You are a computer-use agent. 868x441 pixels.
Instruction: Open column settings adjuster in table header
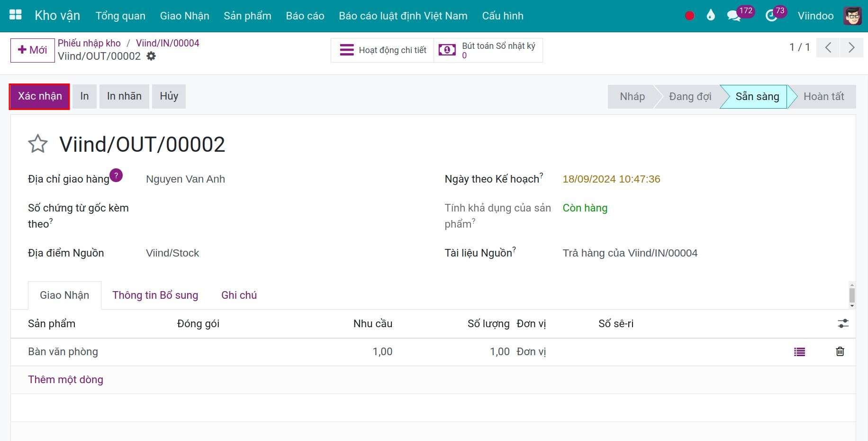(x=843, y=323)
